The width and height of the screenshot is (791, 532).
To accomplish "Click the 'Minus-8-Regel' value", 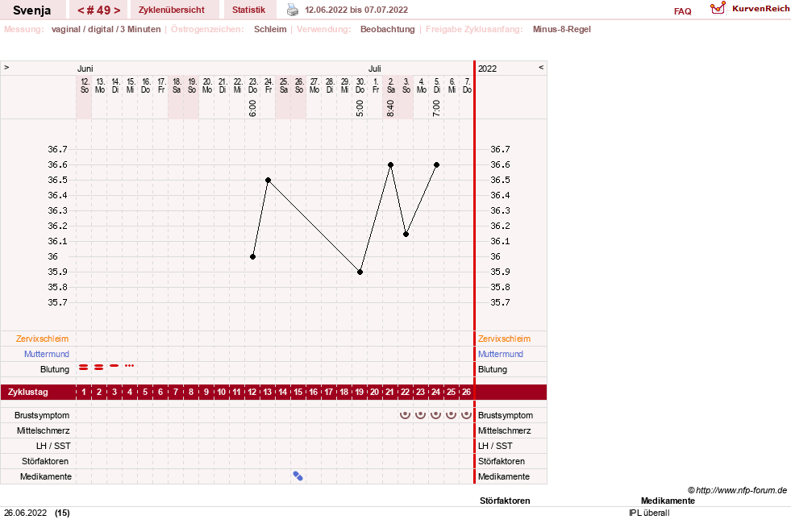I will pos(561,29).
